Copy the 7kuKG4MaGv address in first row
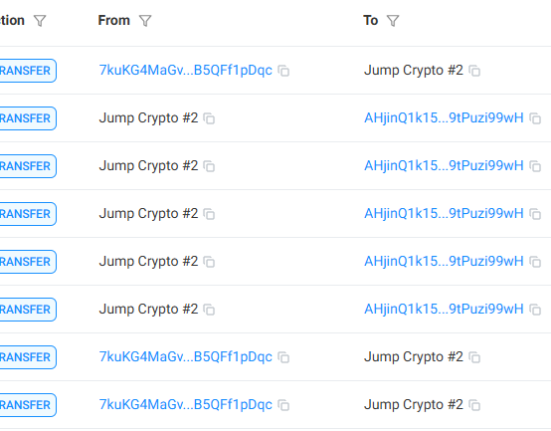The image size is (551, 431). tap(284, 71)
